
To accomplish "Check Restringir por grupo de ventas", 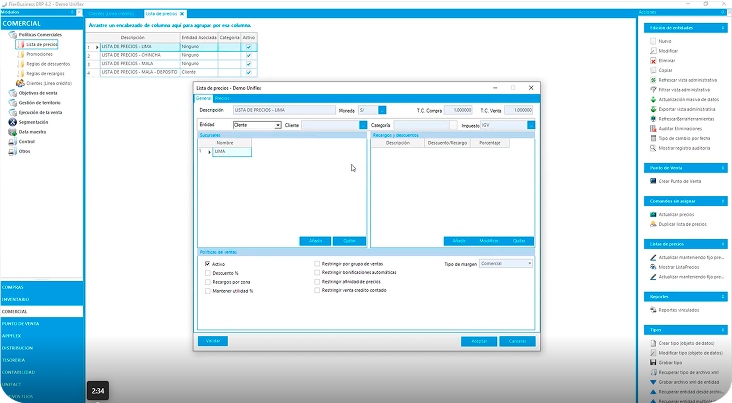I will point(317,264).
